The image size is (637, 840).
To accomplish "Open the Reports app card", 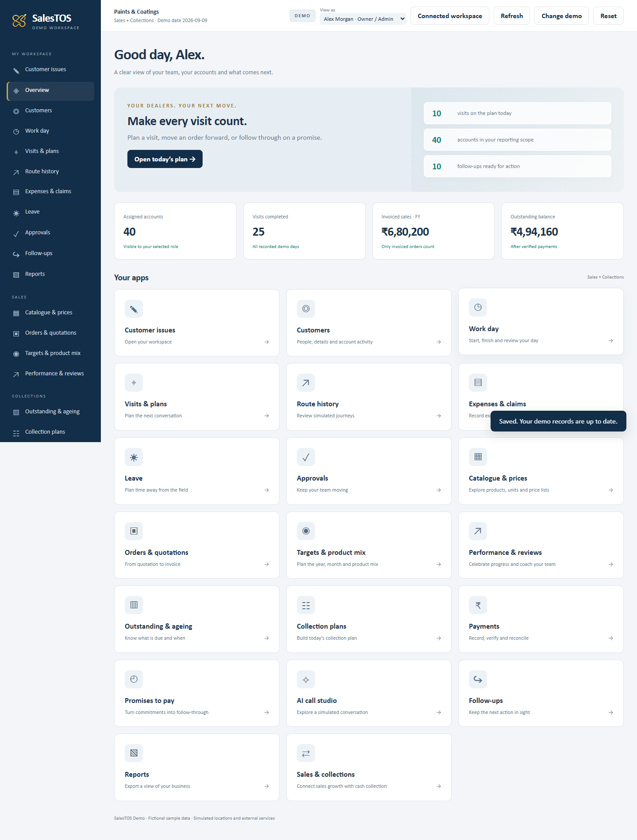I will click(x=197, y=767).
